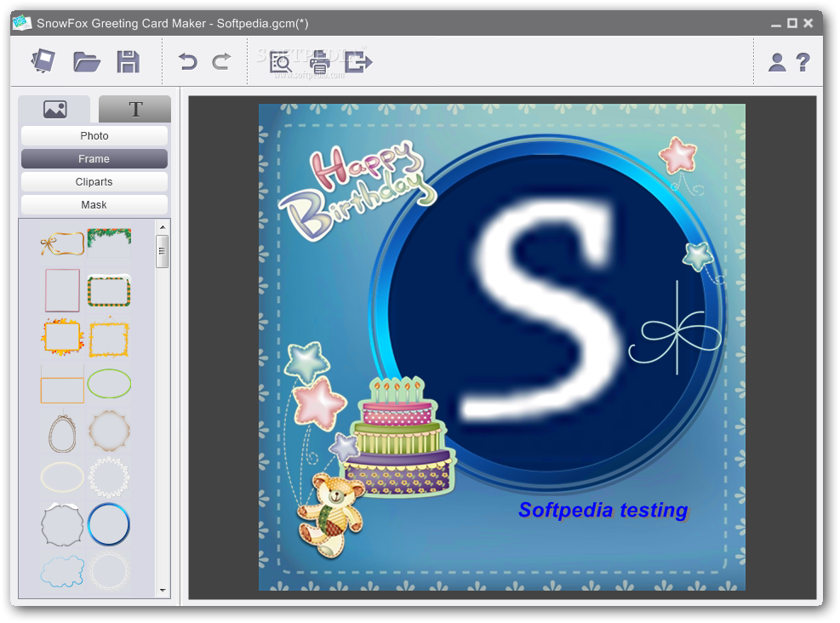Choose the gray snowy round frame

[x=63, y=524]
